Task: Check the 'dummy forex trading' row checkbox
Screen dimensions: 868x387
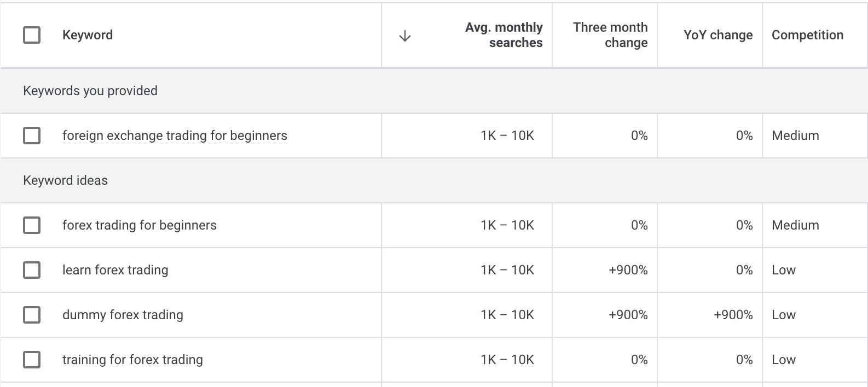Action: [32, 315]
